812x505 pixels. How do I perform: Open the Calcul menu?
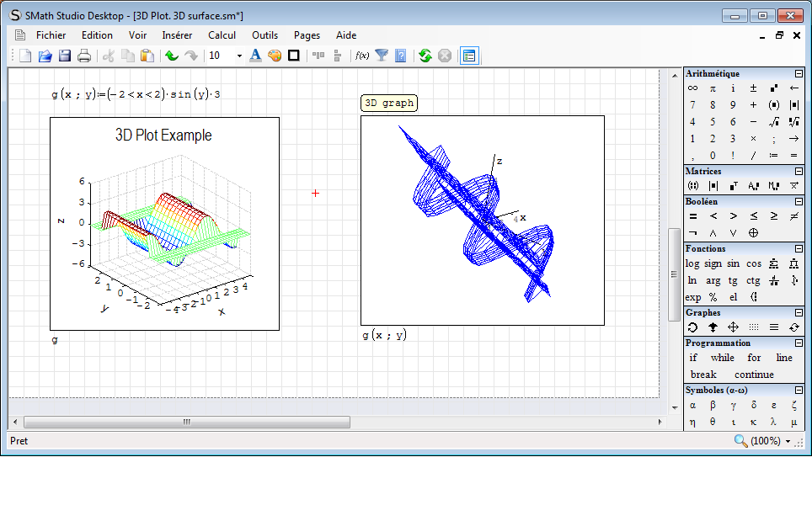(x=222, y=35)
